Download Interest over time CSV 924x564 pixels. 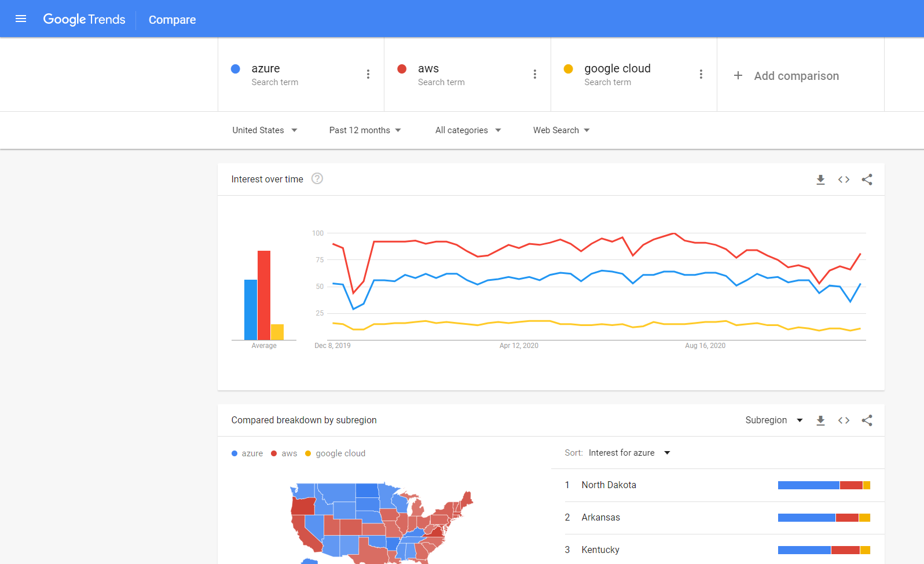click(x=820, y=180)
